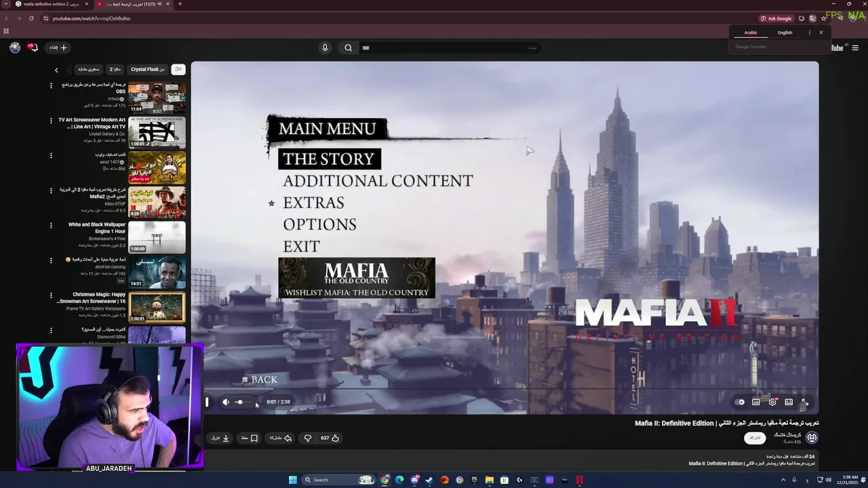The width and height of the screenshot is (868, 488).
Task: Switch to theater mode in player
Action: tap(789, 402)
